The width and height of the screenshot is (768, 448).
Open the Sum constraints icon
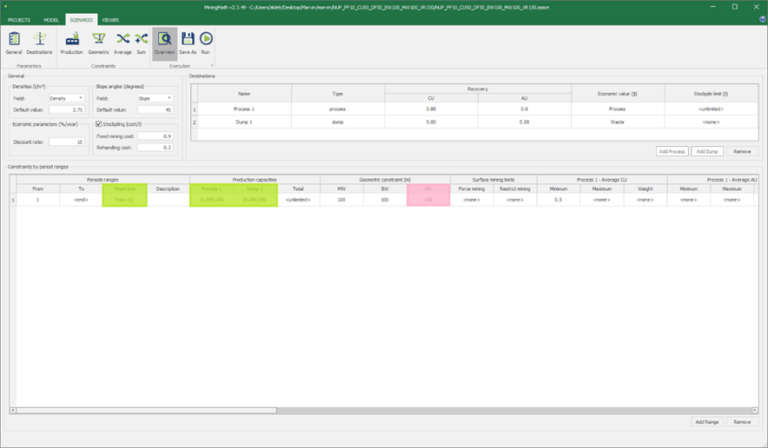[141, 41]
